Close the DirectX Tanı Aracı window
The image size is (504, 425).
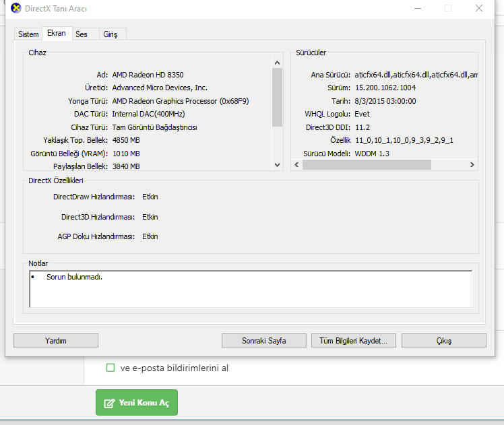479,8
